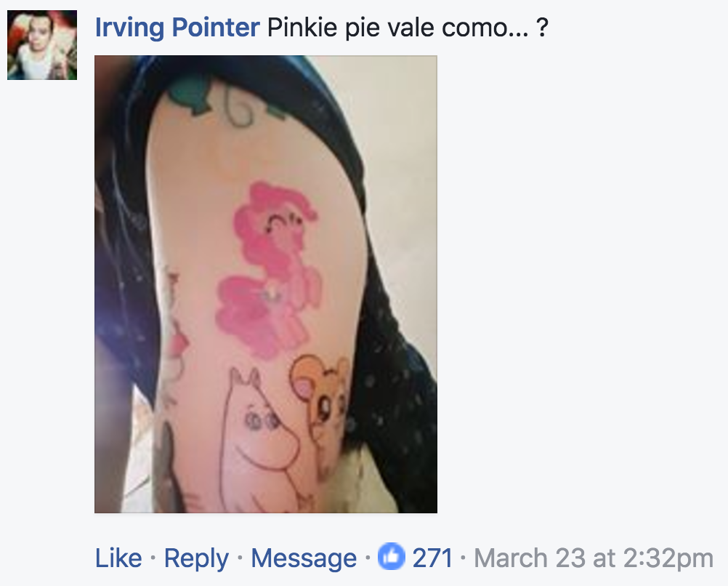728x586 pixels.
Task: Click Irving Pointer's profile picture
Action: pyautogui.click(x=42, y=45)
